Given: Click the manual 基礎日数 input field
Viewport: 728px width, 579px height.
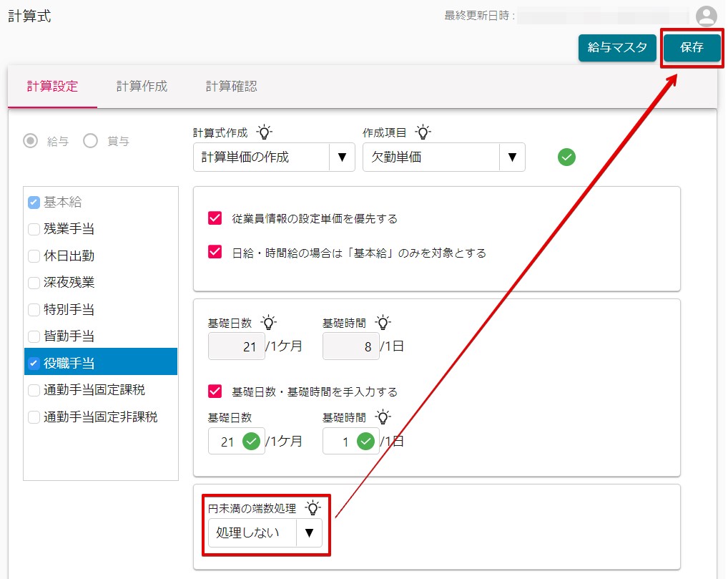Looking at the screenshot, I should [236, 441].
